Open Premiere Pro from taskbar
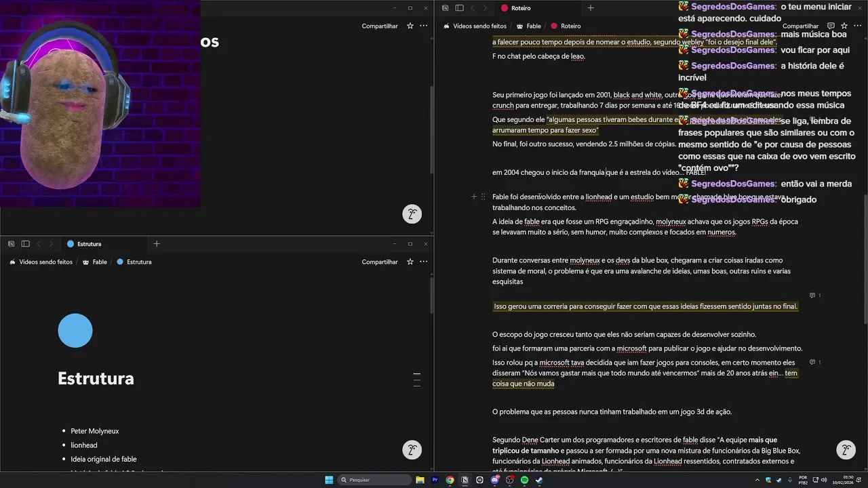The height and width of the screenshot is (488, 868). 435,480
